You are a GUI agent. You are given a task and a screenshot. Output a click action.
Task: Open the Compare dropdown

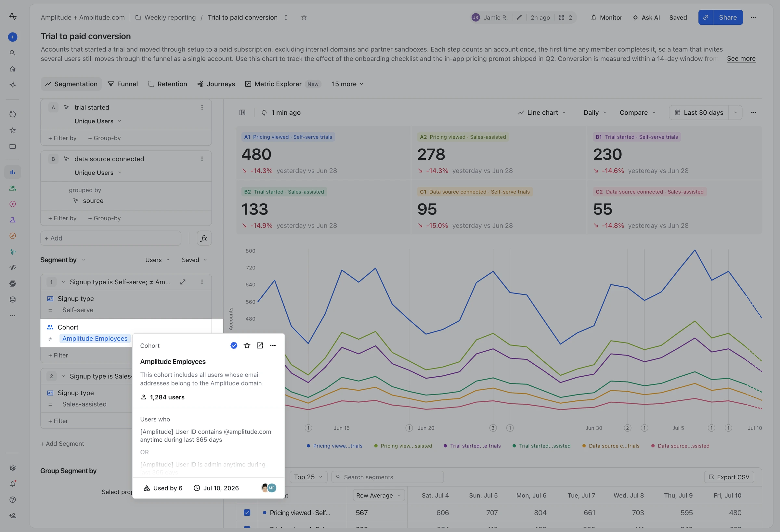[637, 112]
